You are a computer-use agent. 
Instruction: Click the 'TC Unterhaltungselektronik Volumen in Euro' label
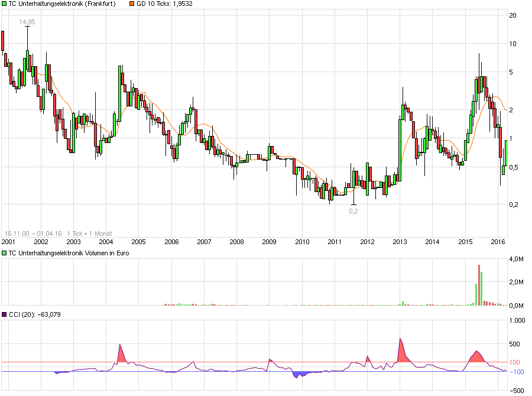click(x=69, y=253)
